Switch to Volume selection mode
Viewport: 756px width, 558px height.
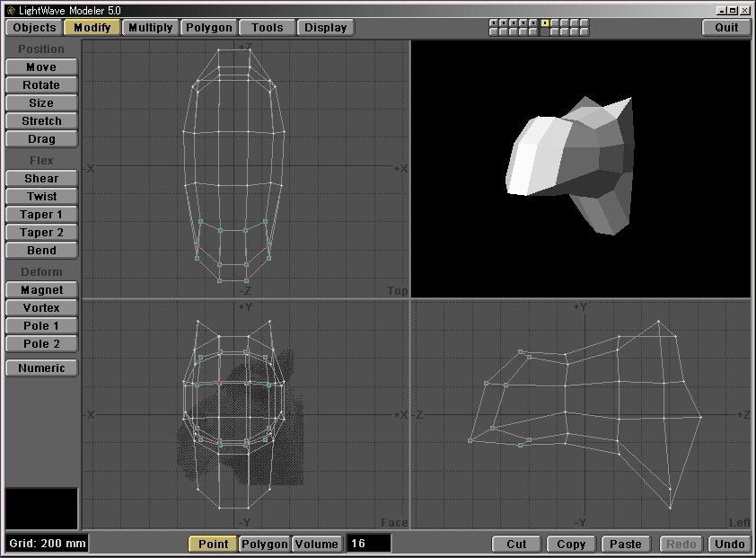click(x=317, y=544)
